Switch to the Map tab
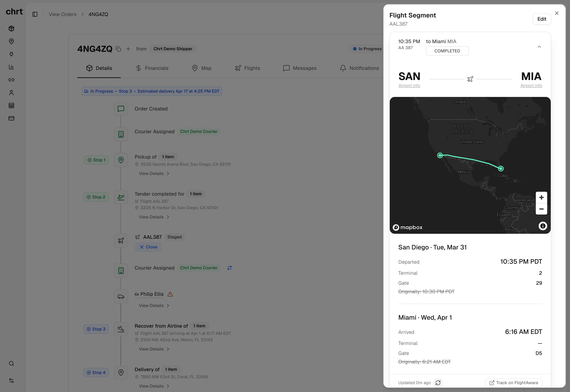The width and height of the screenshot is (570, 392). (201, 68)
